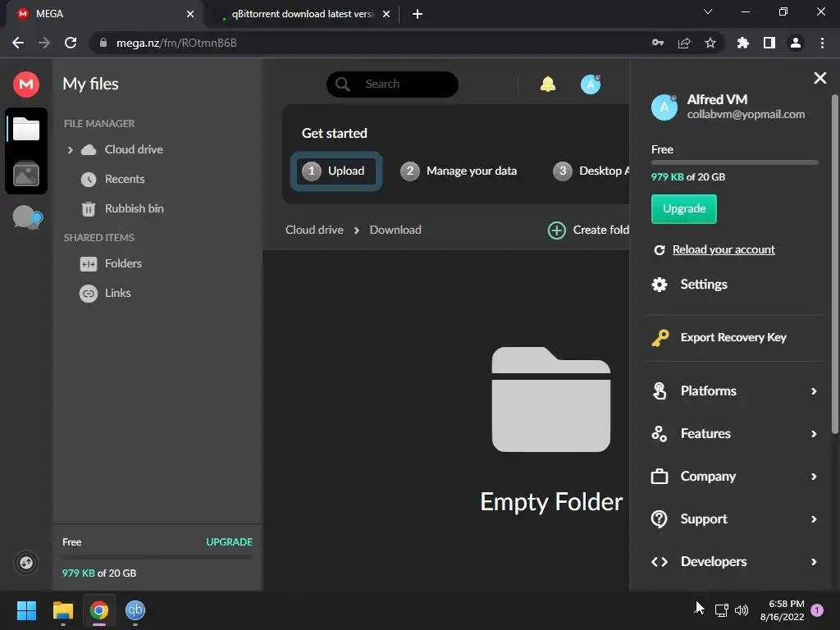Click the red MEGA logo icon
840x630 pixels.
[25, 84]
